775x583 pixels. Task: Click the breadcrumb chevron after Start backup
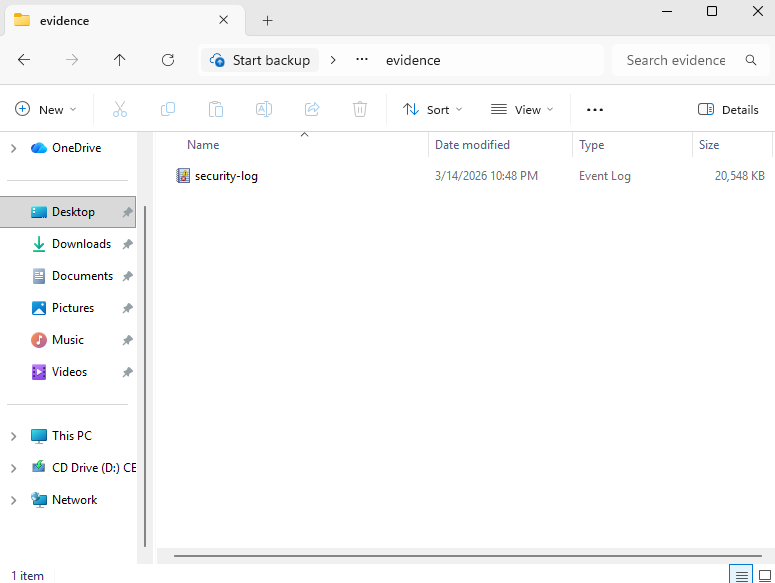click(333, 60)
